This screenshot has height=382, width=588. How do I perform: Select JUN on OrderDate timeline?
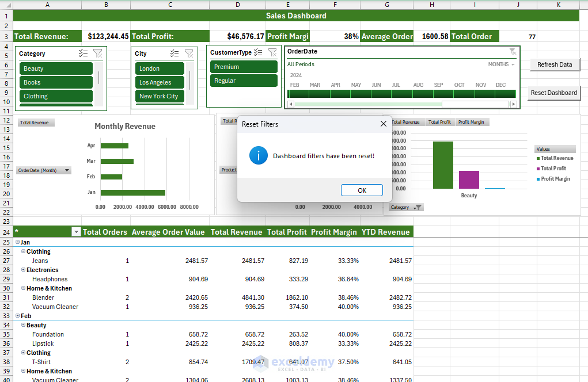tap(381, 94)
